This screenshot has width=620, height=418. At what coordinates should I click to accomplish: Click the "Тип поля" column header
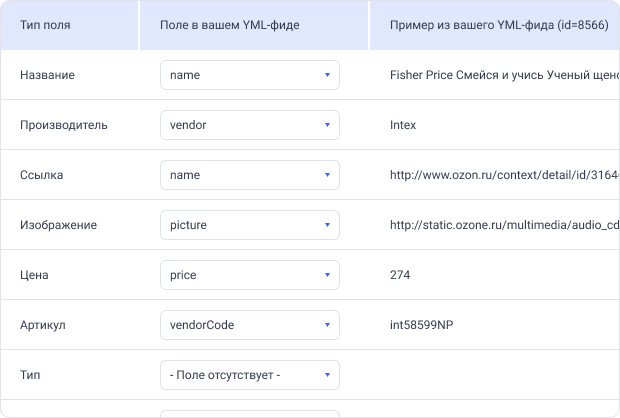tap(45, 25)
